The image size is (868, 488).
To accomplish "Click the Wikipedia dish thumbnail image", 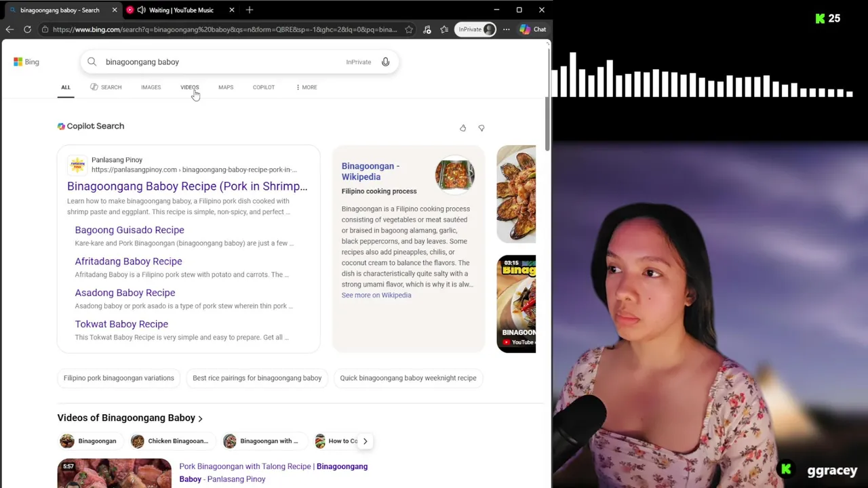I will point(455,175).
